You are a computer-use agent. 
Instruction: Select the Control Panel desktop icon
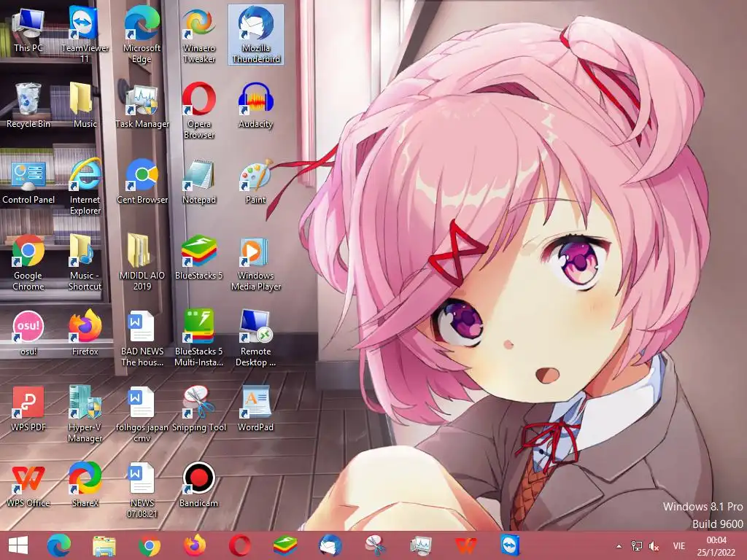point(28,182)
